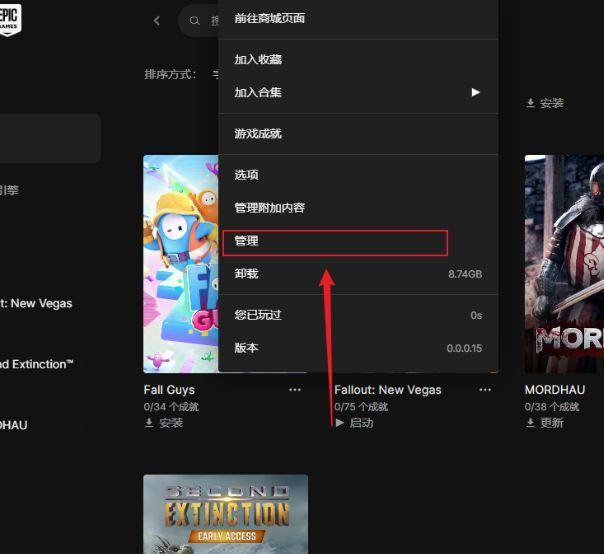Open Fall Guys cover thumbnail

coord(181,264)
